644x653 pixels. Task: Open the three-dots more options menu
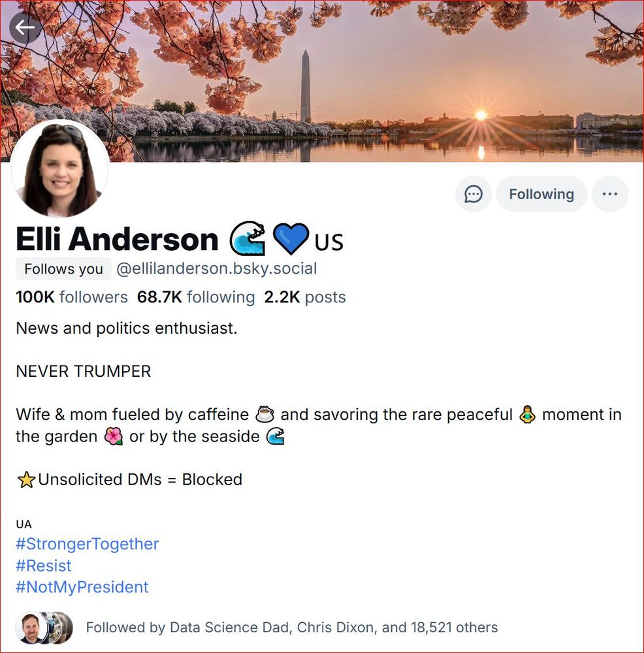pyautogui.click(x=610, y=194)
